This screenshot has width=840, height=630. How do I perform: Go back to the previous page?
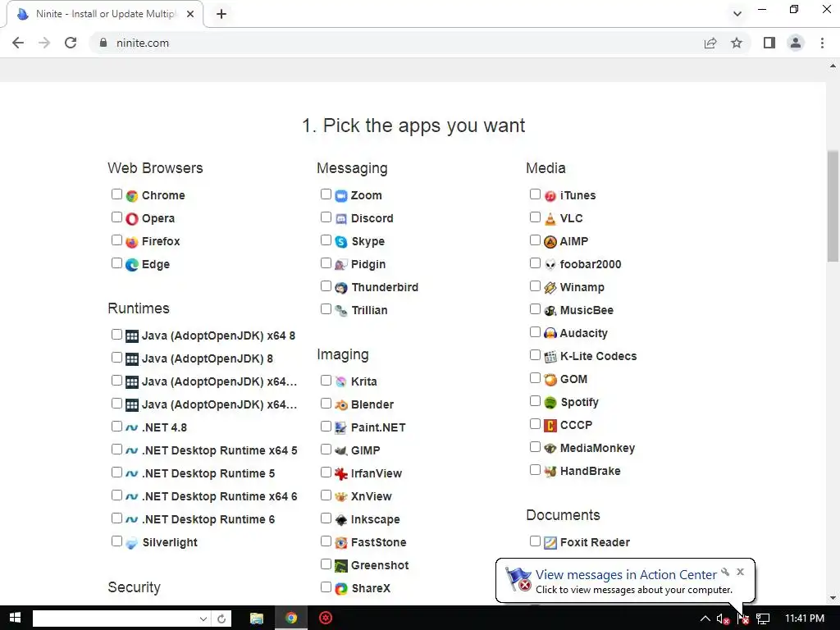[x=18, y=43]
